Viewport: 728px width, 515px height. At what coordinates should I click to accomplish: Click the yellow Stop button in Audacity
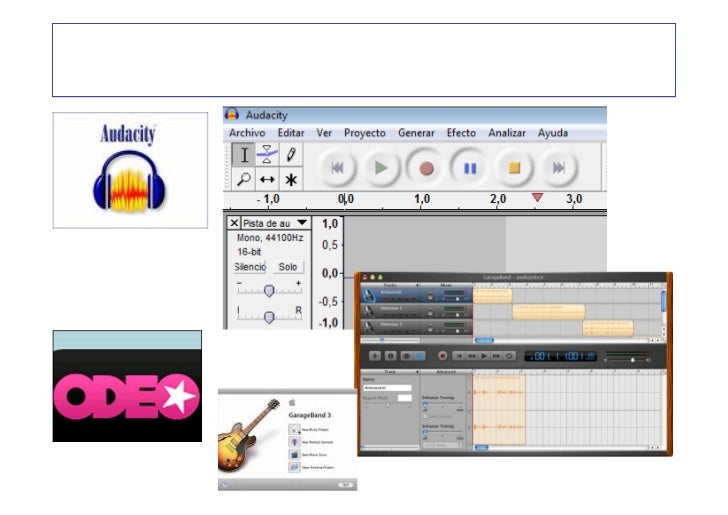click(x=514, y=168)
